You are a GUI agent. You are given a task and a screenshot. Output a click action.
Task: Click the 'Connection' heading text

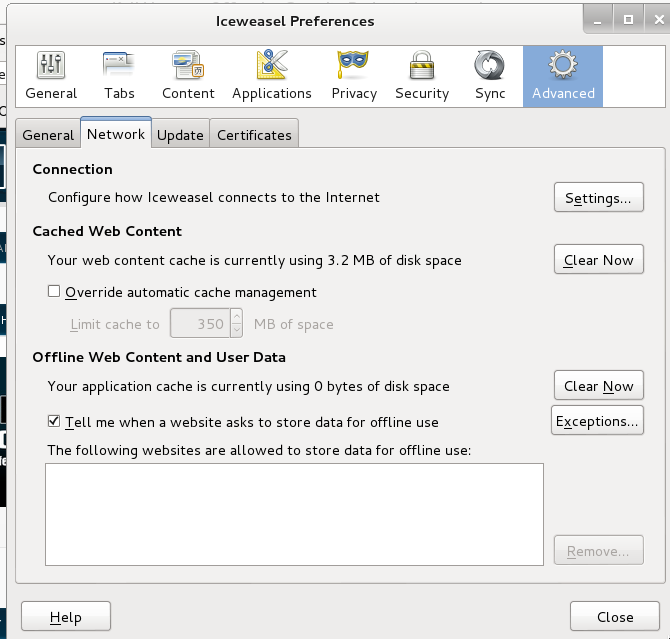[73, 169]
